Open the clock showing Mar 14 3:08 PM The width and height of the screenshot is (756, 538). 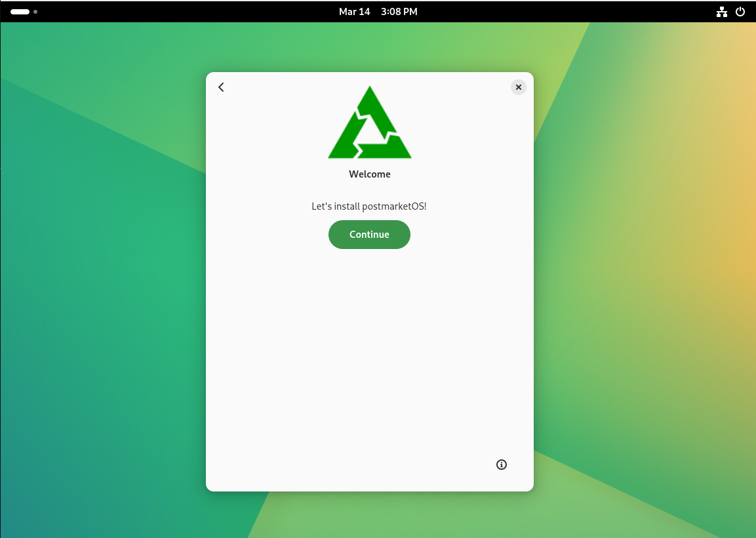point(378,12)
